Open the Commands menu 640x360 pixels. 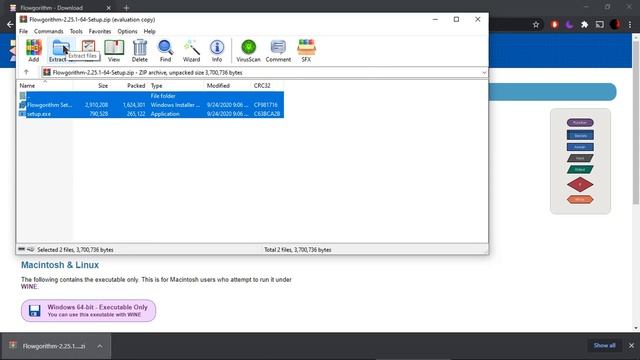(x=49, y=31)
